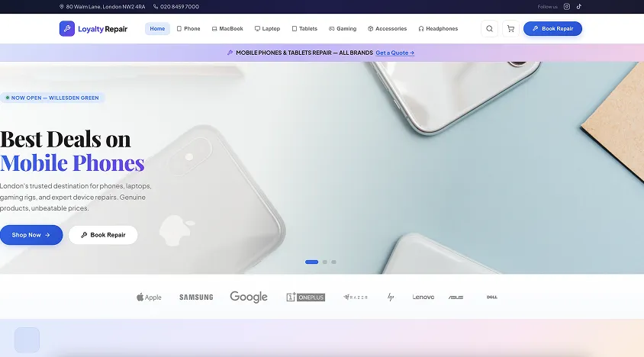
Task: Open the site search icon
Action: point(489,29)
